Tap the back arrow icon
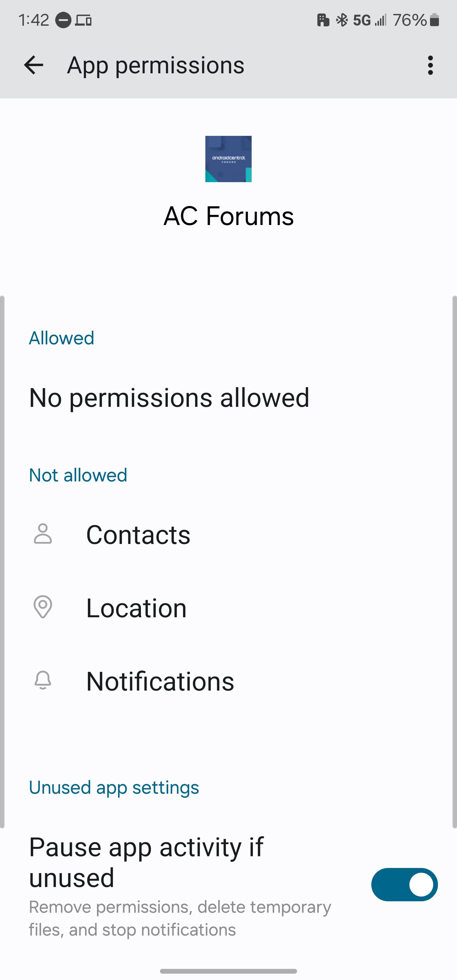457x980 pixels. [34, 65]
